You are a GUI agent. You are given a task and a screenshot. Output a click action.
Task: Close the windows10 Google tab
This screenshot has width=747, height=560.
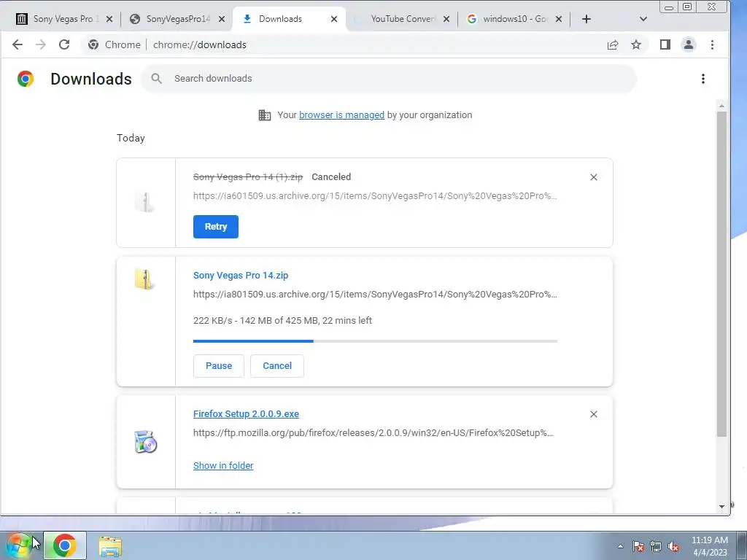pyautogui.click(x=559, y=19)
